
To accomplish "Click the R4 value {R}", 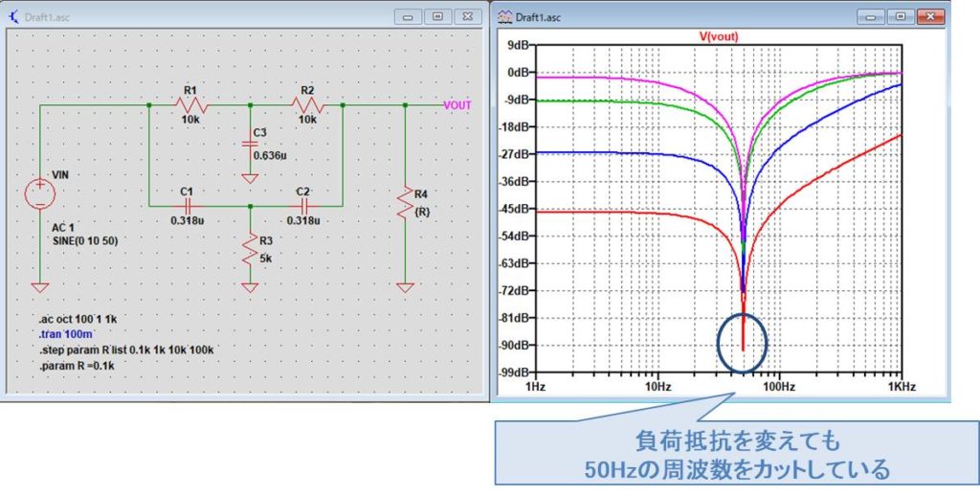I will (422, 212).
